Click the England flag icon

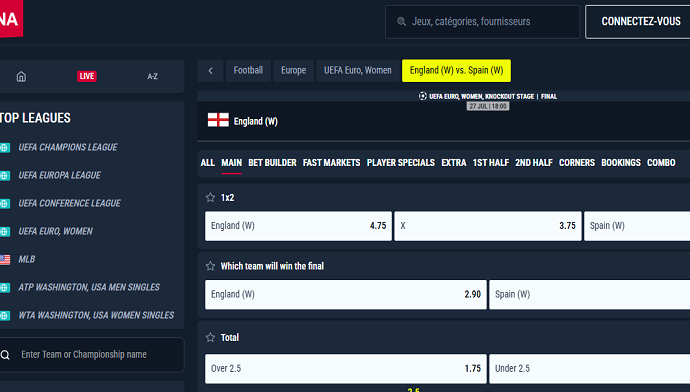click(218, 120)
